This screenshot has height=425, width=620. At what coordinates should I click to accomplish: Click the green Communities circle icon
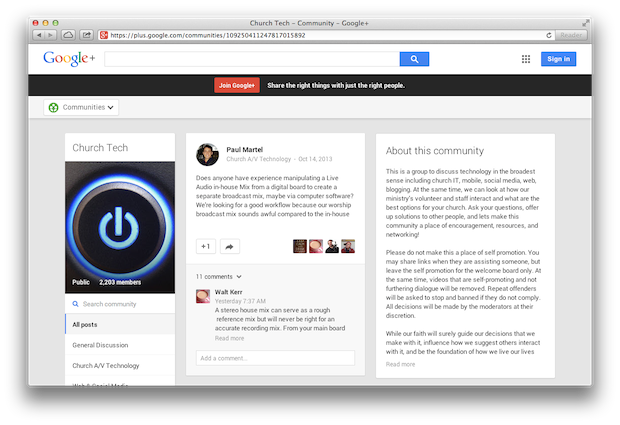point(53,107)
